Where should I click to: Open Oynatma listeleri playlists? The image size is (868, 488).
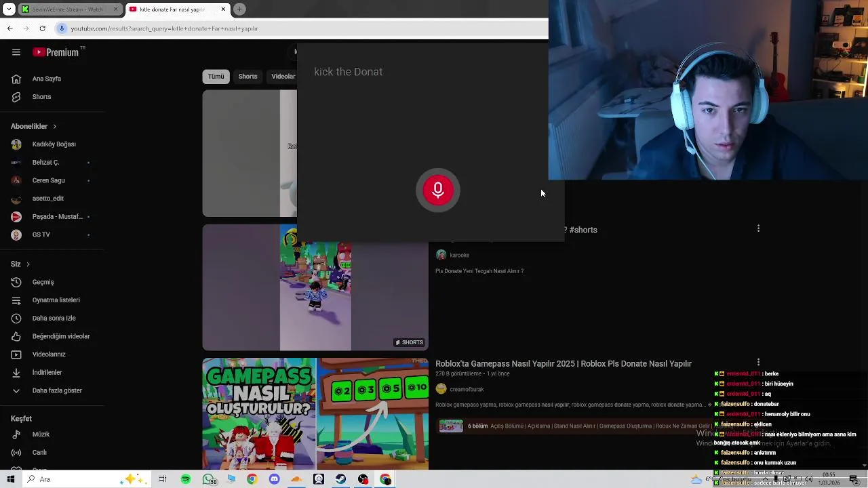coord(52,300)
